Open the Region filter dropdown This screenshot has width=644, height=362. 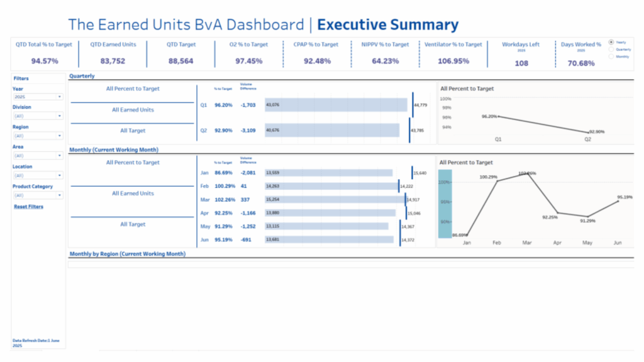[x=38, y=136]
